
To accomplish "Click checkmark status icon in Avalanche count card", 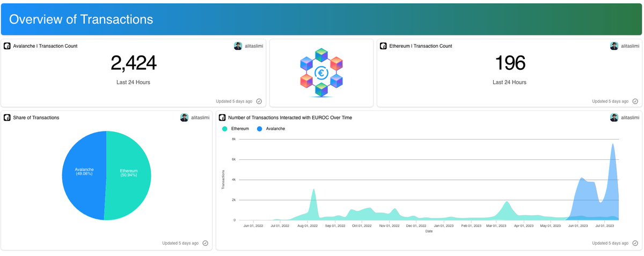I will (x=259, y=101).
